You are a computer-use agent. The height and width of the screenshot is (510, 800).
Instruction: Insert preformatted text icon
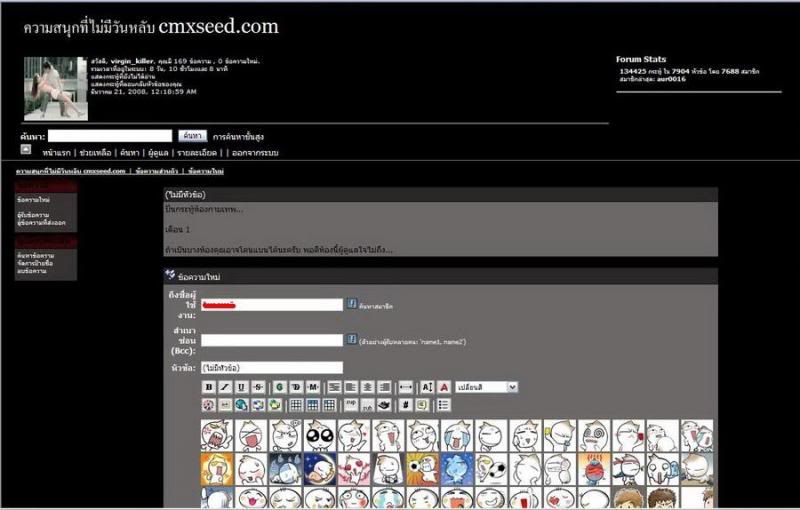334,387
